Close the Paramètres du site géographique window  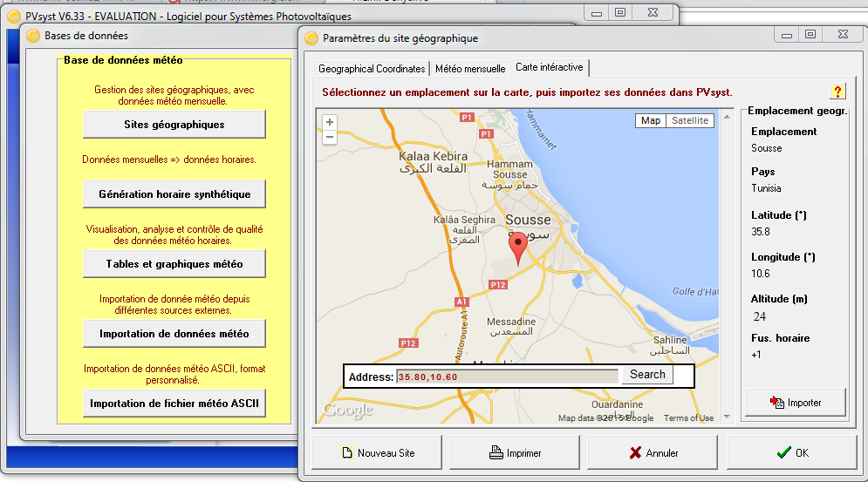[843, 34]
